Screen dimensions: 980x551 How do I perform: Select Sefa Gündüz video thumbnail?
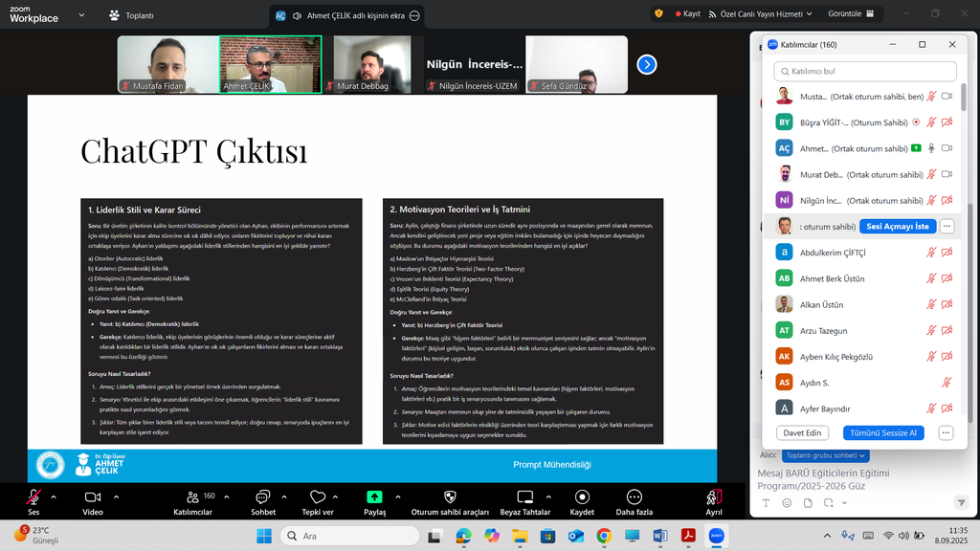pyautogui.click(x=576, y=64)
